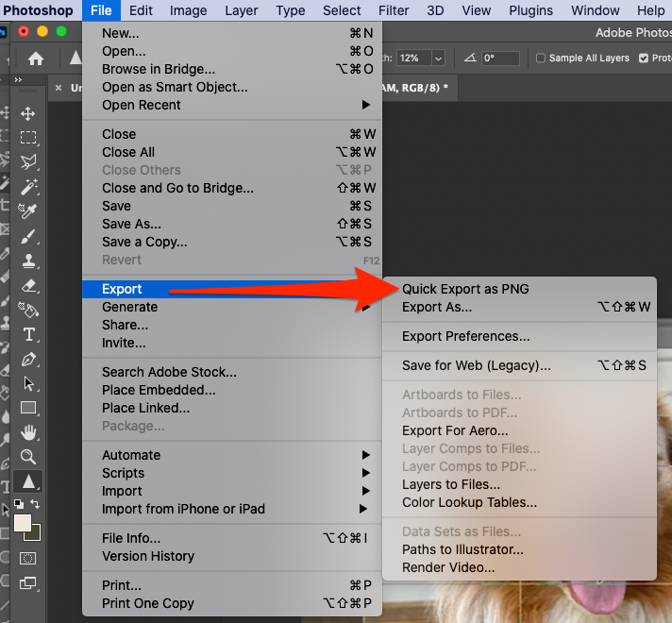Select the Horizontal Type tool
672x623 pixels.
pos(28,334)
